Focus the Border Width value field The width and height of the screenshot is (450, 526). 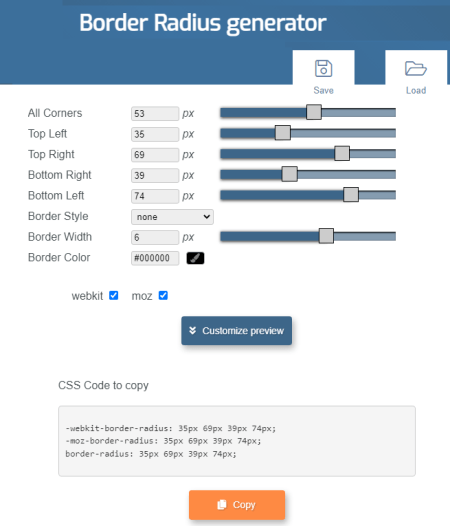point(155,238)
